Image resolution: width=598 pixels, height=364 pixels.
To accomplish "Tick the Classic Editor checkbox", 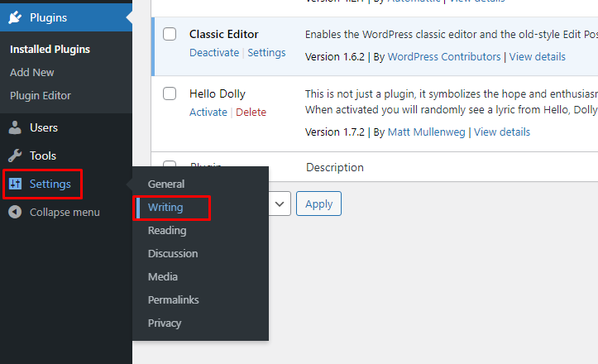I will tap(170, 34).
